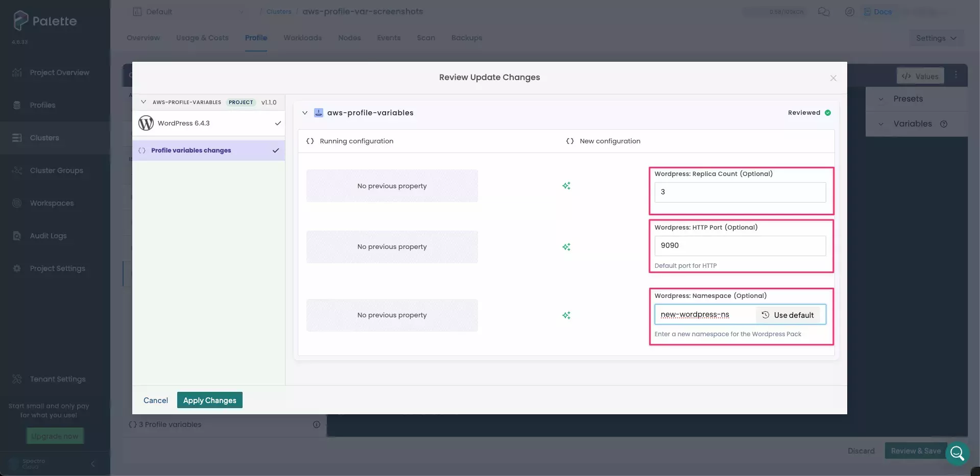This screenshot has height=476, width=980.
Task: Switch to the Workloads tab
Action: tap(302, 38)
